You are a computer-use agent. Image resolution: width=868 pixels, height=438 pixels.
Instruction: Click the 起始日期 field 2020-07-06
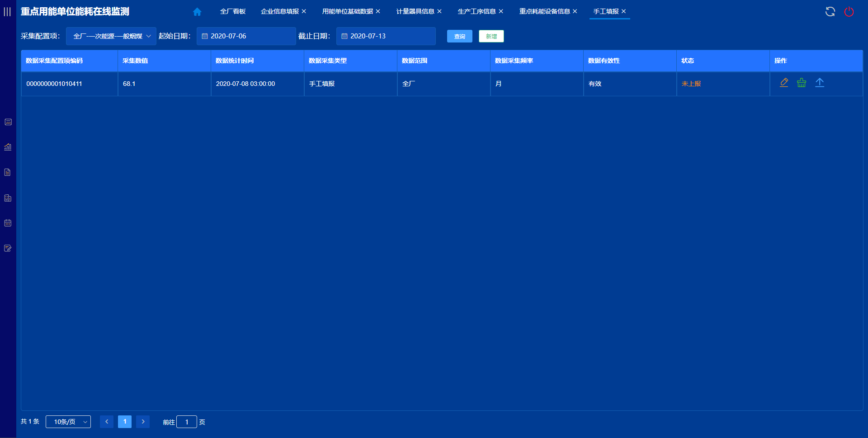click(x=246, y=36)
